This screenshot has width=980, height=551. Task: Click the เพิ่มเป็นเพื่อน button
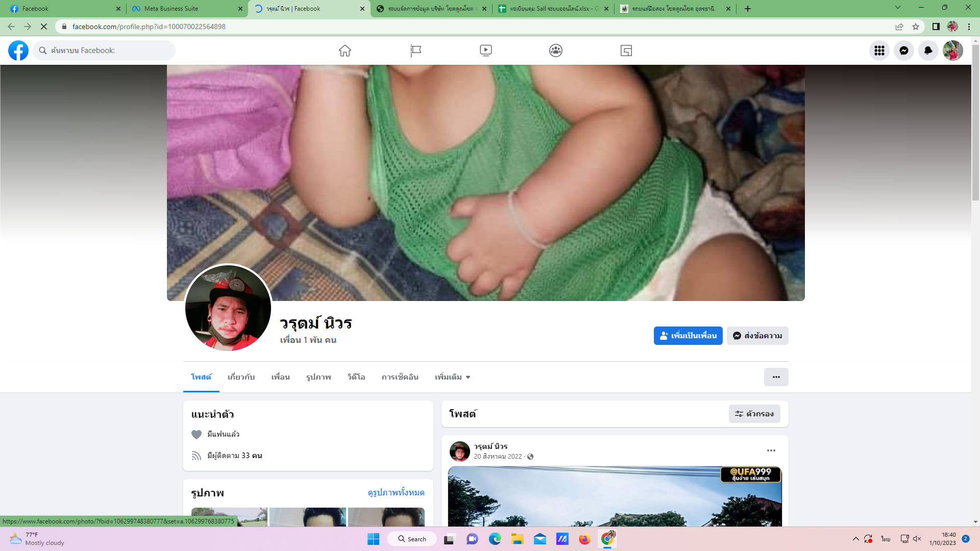[x=688, y=336]
